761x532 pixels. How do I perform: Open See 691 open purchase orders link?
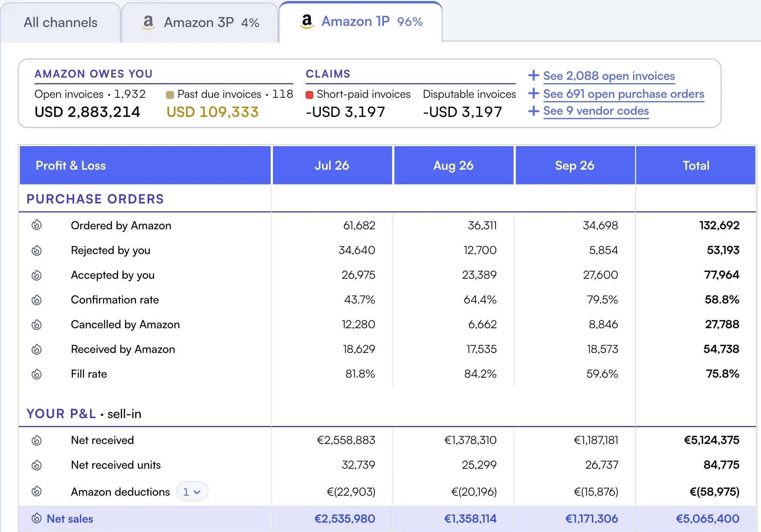click(x=624, y=94)
